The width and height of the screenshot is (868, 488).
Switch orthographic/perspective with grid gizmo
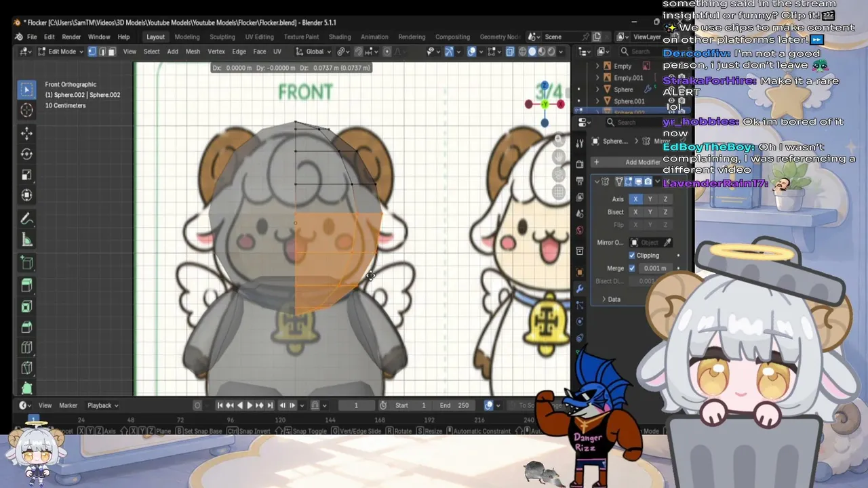coord(559,192)
